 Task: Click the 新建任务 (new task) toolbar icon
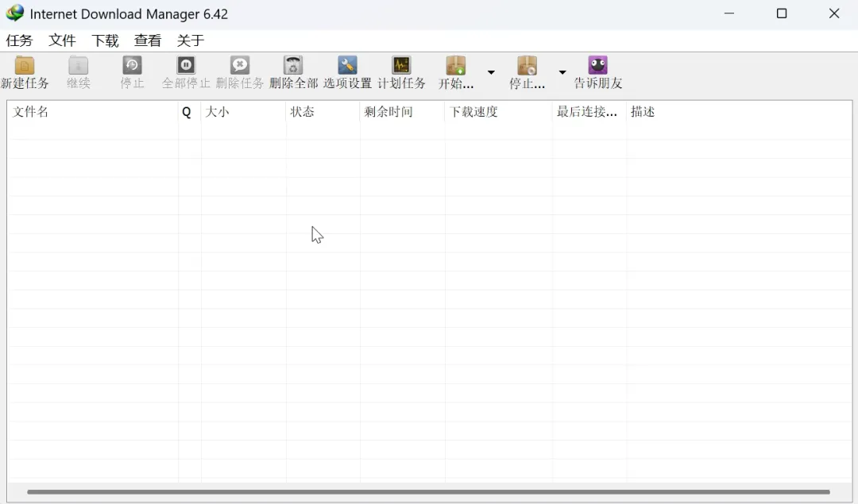point(25,66)
